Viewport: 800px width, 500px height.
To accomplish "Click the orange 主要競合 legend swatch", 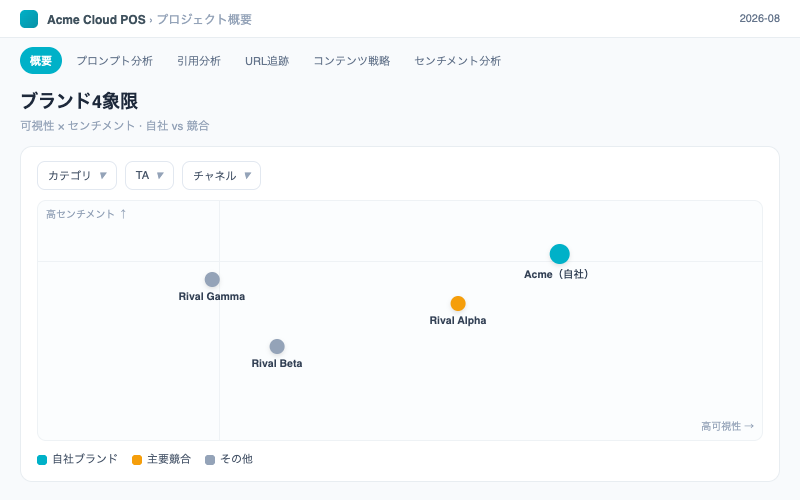I will pyautogui.click(x=137, y=460).
